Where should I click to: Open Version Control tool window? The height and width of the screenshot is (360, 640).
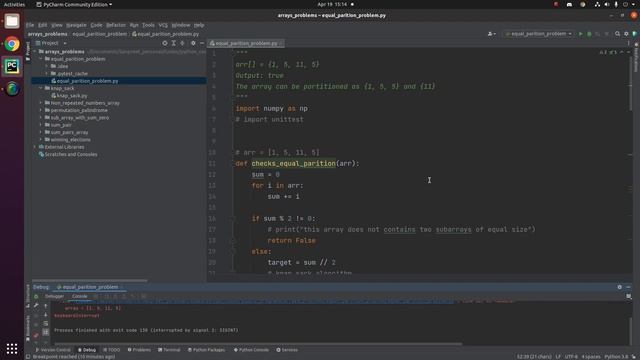[53, 350]
